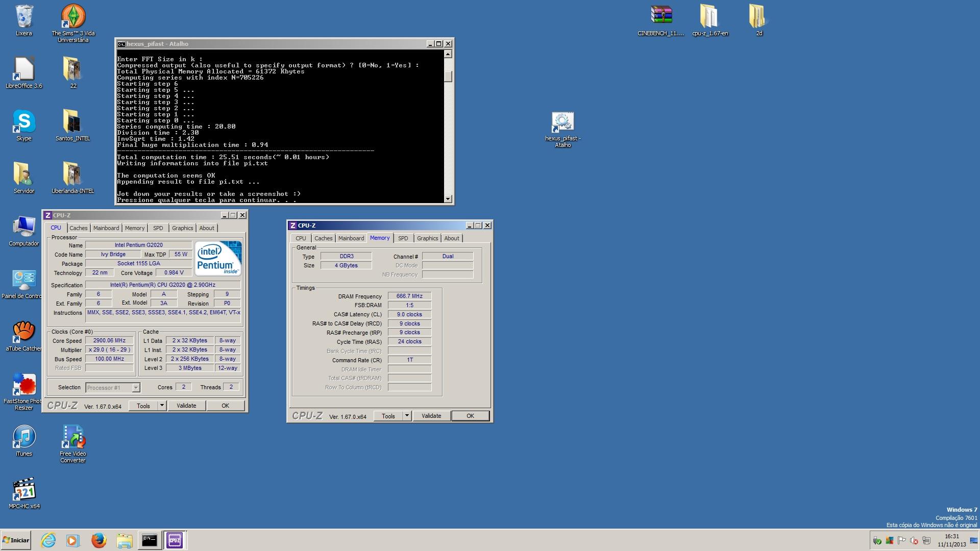Select the Graphics tab in left CPU-Z
This screenshot has height=551, width=980.
click(182, 228)
